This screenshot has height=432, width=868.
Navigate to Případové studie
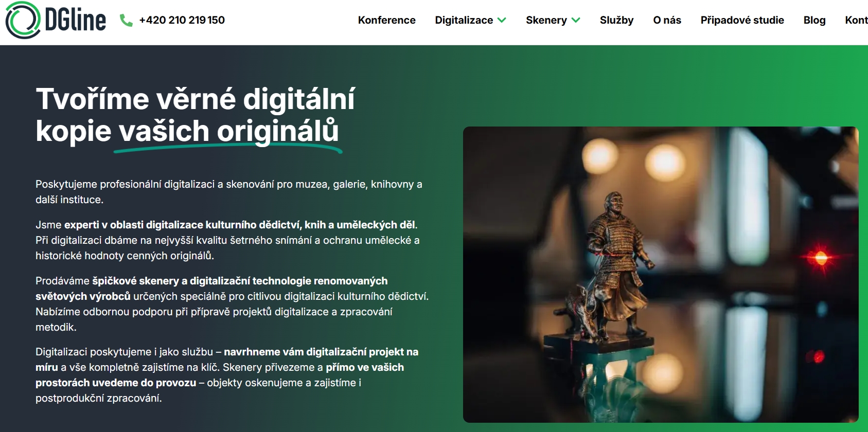[x=742, y=20]
